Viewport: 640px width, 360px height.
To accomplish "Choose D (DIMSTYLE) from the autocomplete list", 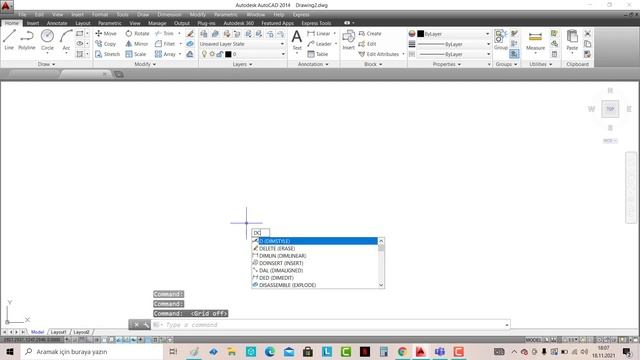I will click(315, 241).
